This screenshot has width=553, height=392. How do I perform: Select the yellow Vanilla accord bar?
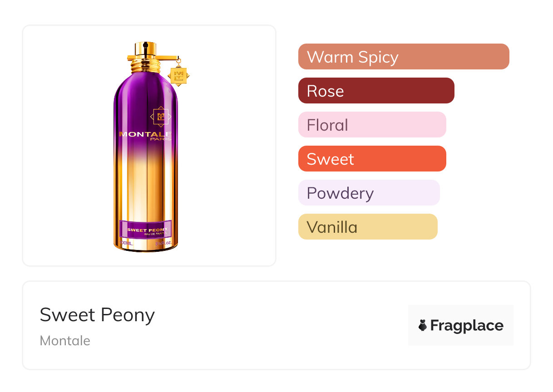[367, 227]
